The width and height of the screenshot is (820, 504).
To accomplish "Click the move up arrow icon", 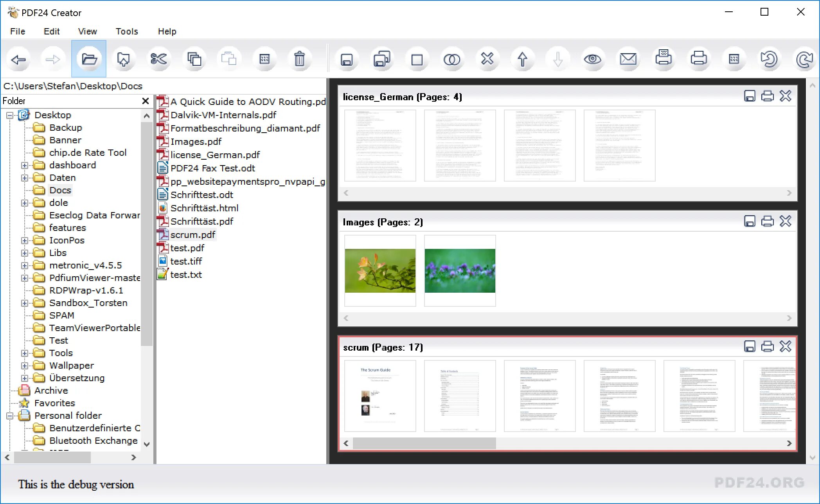I will [x=522, y=59].
